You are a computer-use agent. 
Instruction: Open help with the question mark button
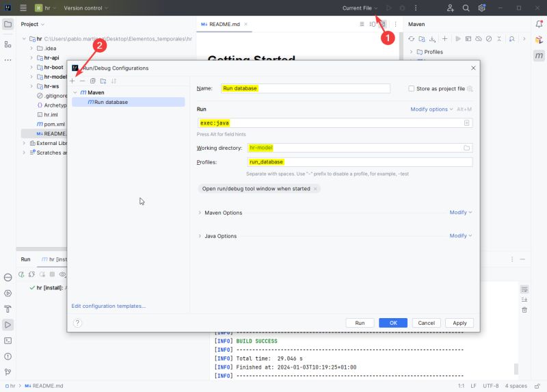[x=77, y=323]
